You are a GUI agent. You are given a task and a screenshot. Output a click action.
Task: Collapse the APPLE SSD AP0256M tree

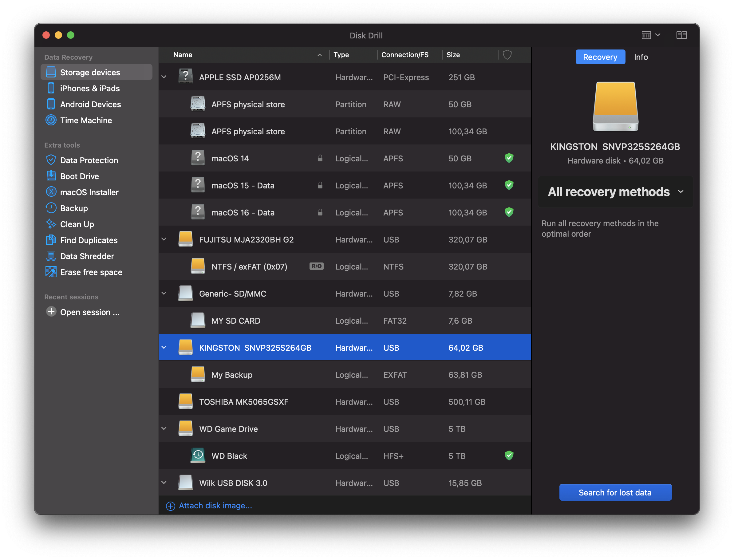[164, 77]
